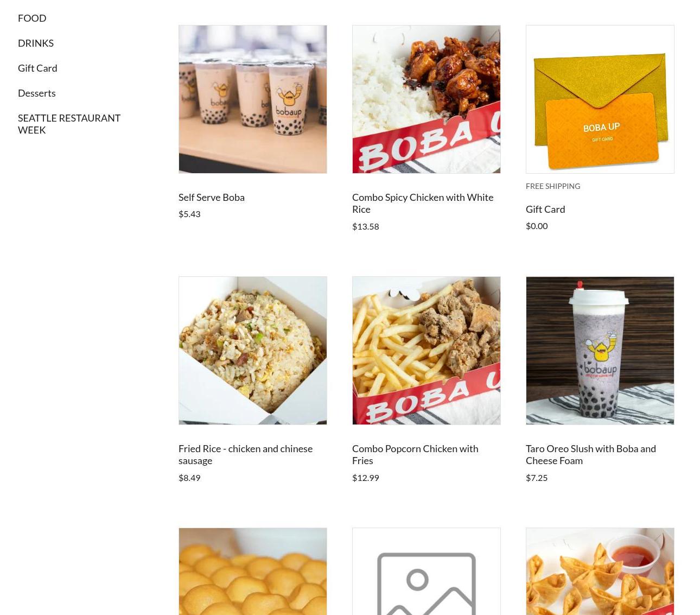The width and height of the screenshot is (700, 615).
Task: Click the Taro Oreo Slush drink image
Action: [x=600, y=351]
